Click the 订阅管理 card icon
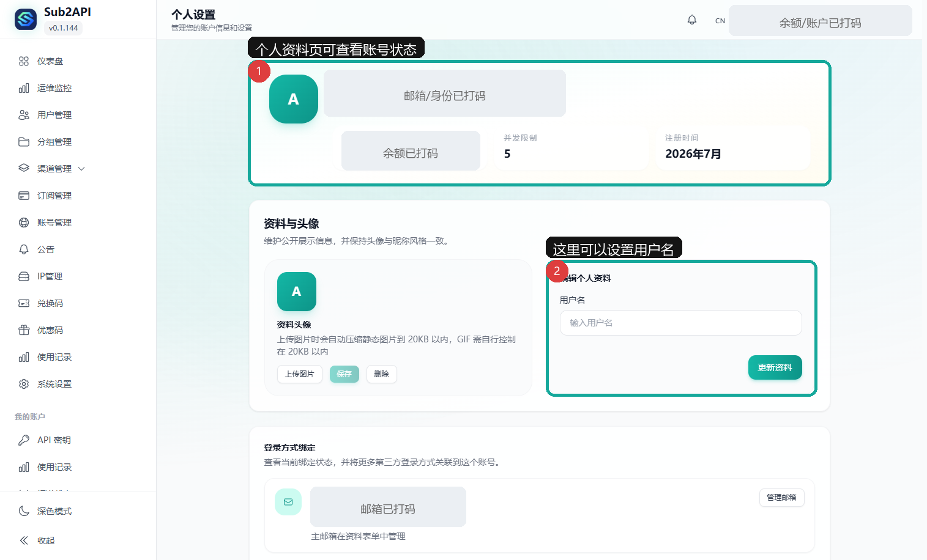 pyautogui.click(x=24, y=196)
